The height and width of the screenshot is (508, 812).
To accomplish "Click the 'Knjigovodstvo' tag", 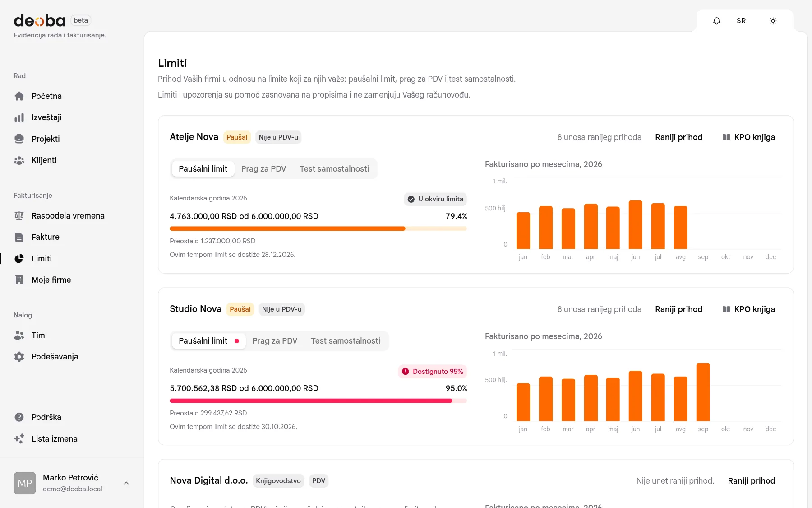I will [x=278, y=481].
